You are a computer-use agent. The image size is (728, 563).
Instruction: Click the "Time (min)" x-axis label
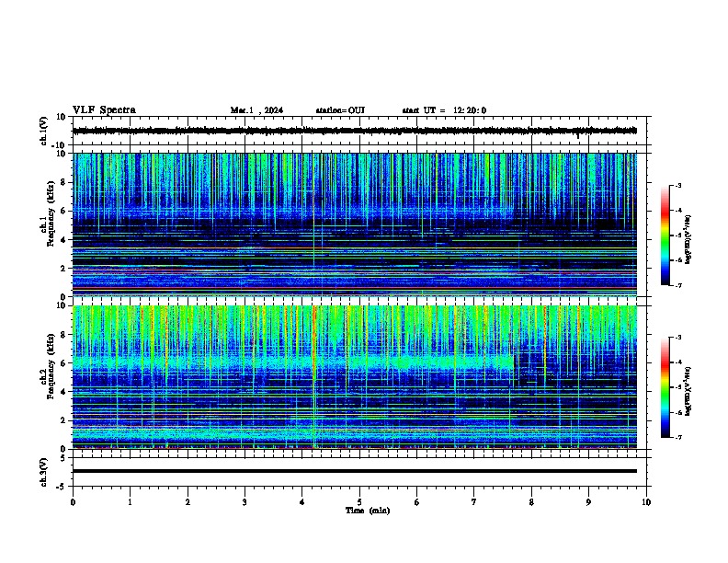click(368, 511)
